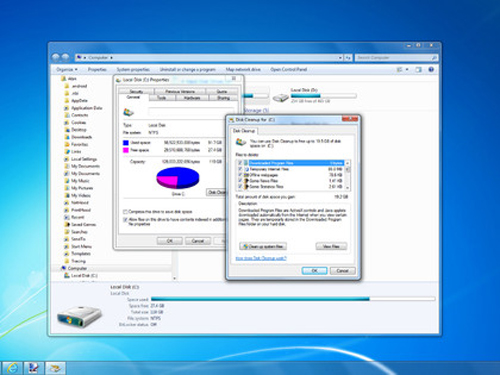
Task: Show the preview pane via toolbar icon
Action: (x=418, y=69)
